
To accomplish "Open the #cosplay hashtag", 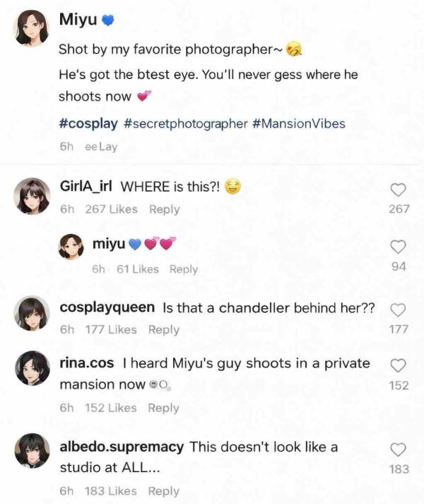I will coord(88,124).
